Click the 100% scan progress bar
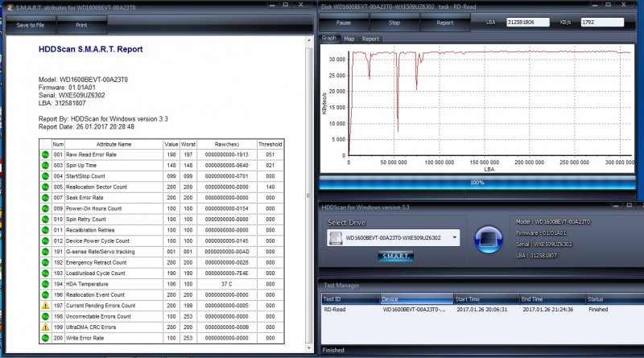 (477, 183)
